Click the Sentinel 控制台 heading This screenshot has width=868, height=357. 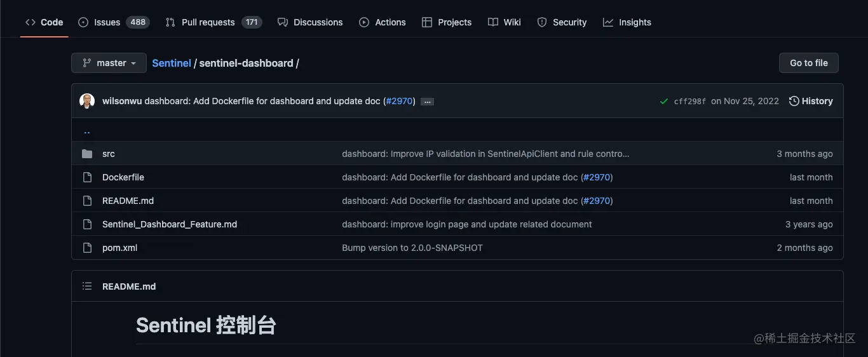(x=206, y=325)
